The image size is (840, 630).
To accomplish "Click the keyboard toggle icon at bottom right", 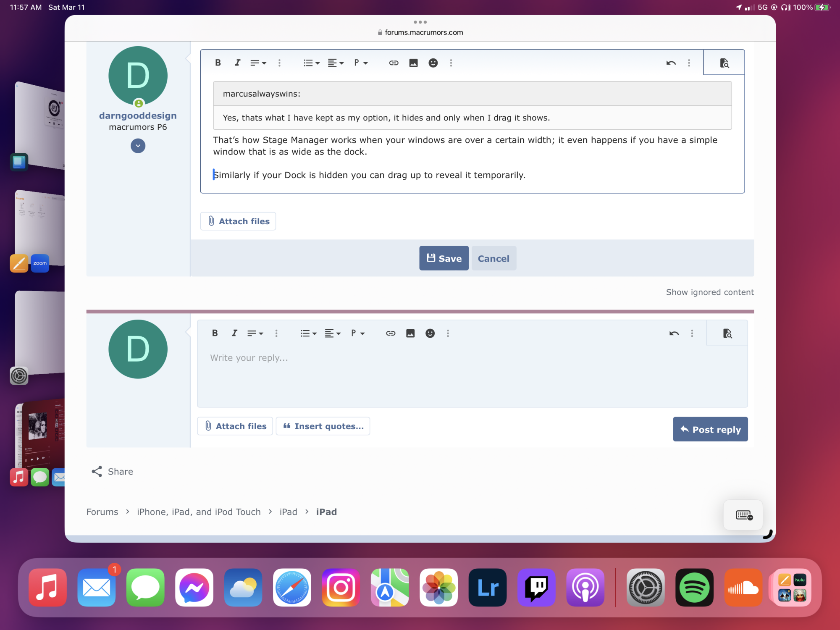I will click(x=743, y=515).
